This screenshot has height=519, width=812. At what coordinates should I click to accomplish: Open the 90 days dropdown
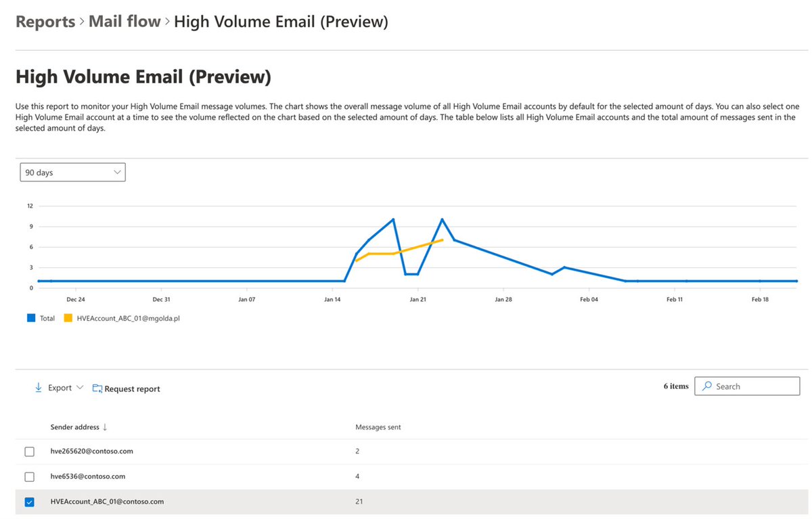[72, 172]
